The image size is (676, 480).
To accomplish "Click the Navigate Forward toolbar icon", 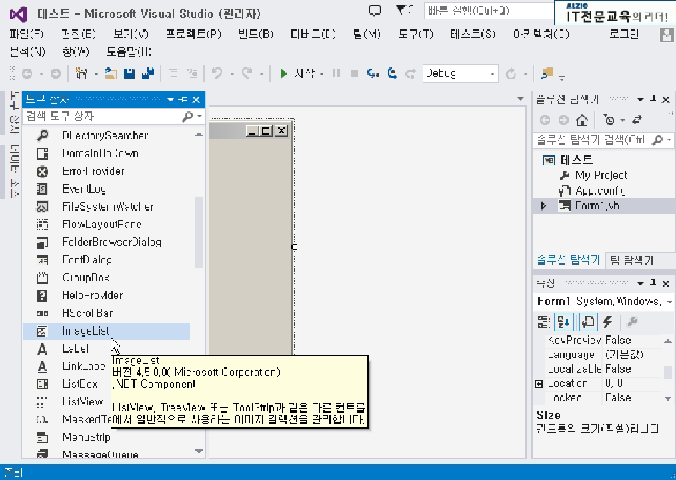I will pyautogui.click(x=56, y=74).
